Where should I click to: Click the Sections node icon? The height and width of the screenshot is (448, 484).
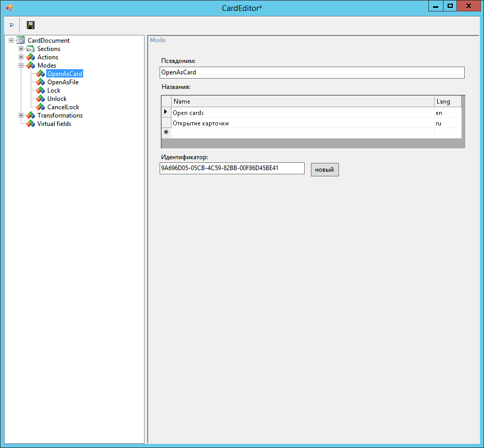click(x=31, y=49)
